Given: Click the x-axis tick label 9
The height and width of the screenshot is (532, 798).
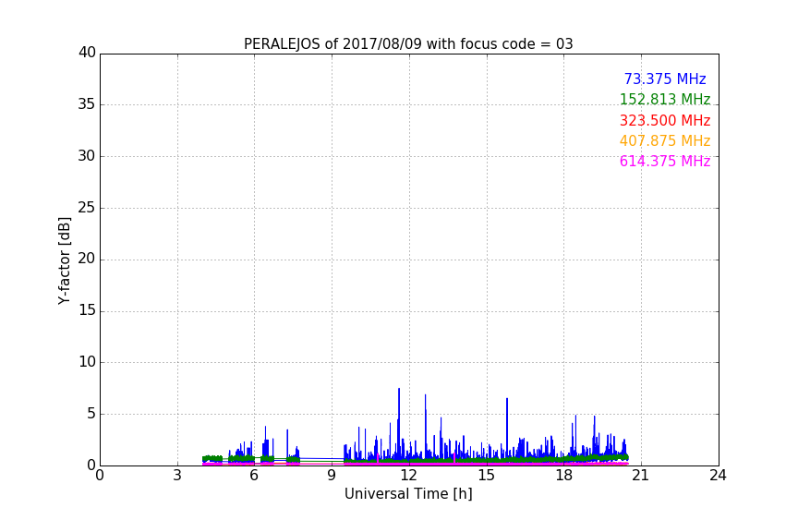Looking at the screenshot, I should pos(332,476).
